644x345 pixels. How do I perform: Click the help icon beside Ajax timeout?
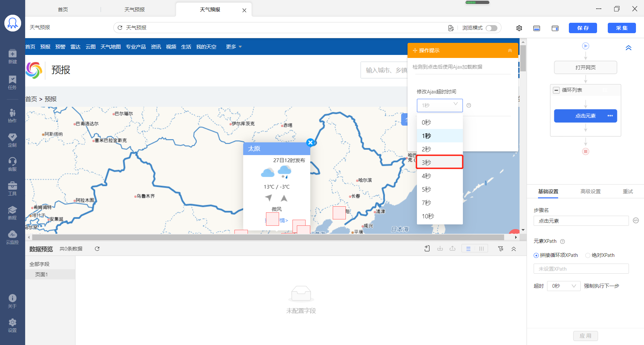pyautogui.click(x=469, y=106)
